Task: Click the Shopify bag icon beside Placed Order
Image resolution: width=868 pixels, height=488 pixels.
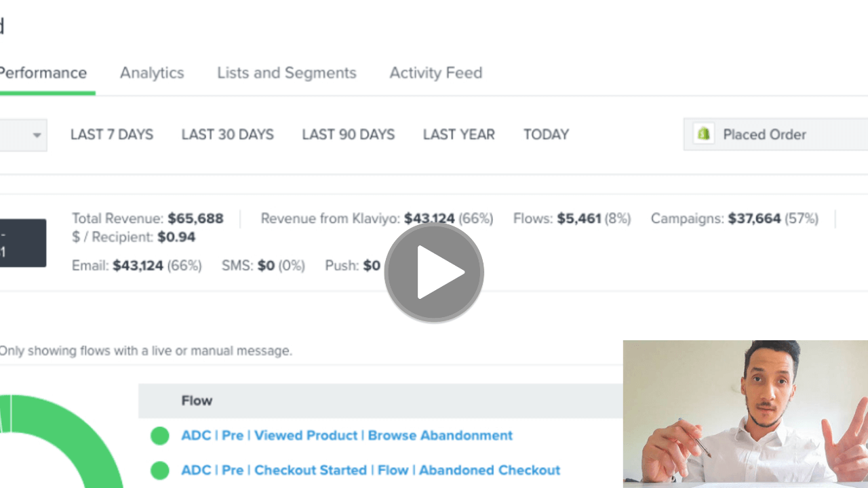Action: coord(703,134)
